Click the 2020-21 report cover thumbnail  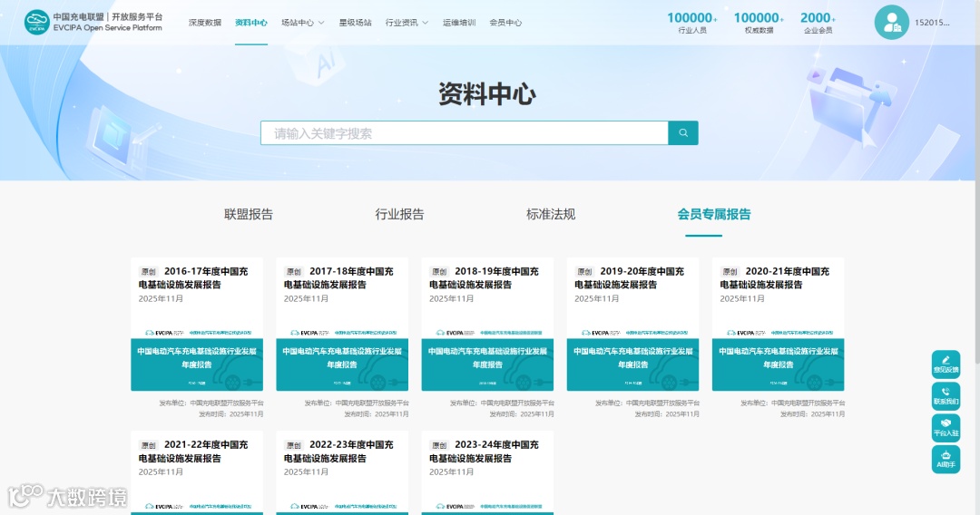[779, 360]
